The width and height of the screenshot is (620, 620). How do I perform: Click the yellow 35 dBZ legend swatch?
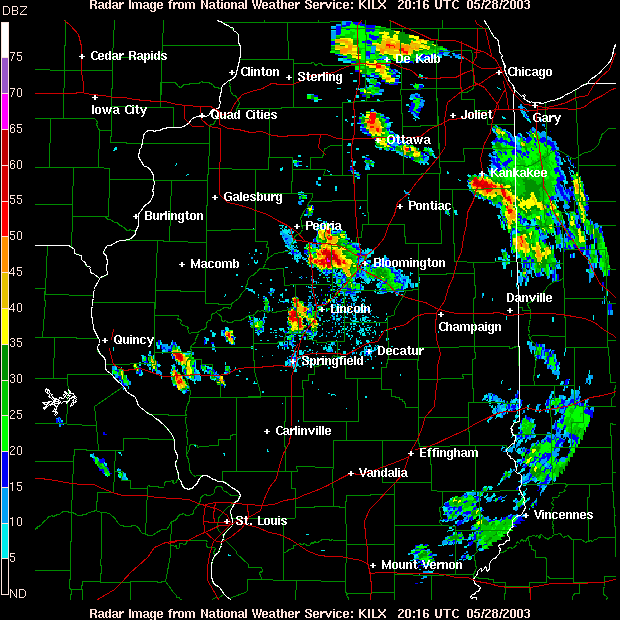click(5, 326)
